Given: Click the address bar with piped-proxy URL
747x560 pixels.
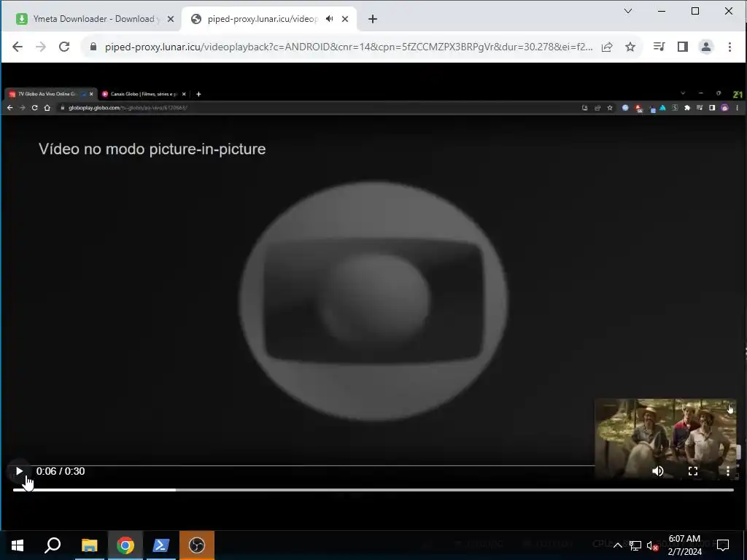Looking at the screenshot, I should click(348, 47).
